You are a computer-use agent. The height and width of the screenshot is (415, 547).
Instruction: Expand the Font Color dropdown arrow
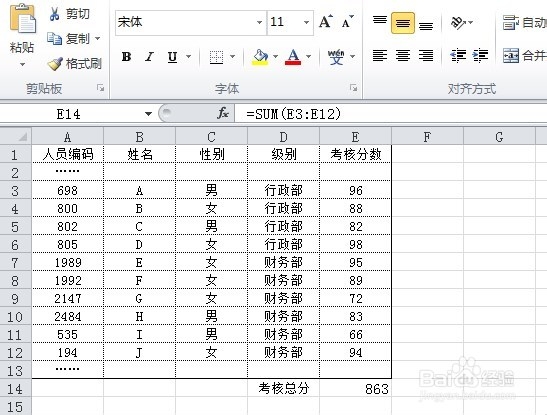308,56
